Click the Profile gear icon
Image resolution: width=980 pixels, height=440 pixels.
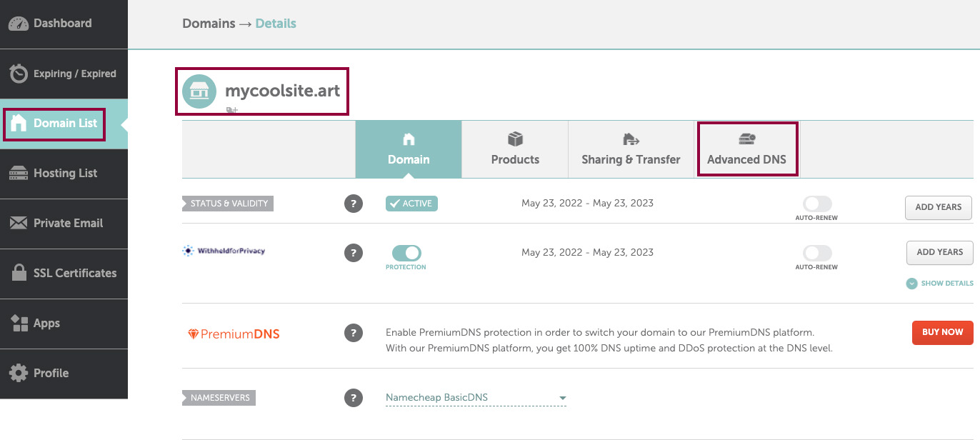click(x=18, y=373)
